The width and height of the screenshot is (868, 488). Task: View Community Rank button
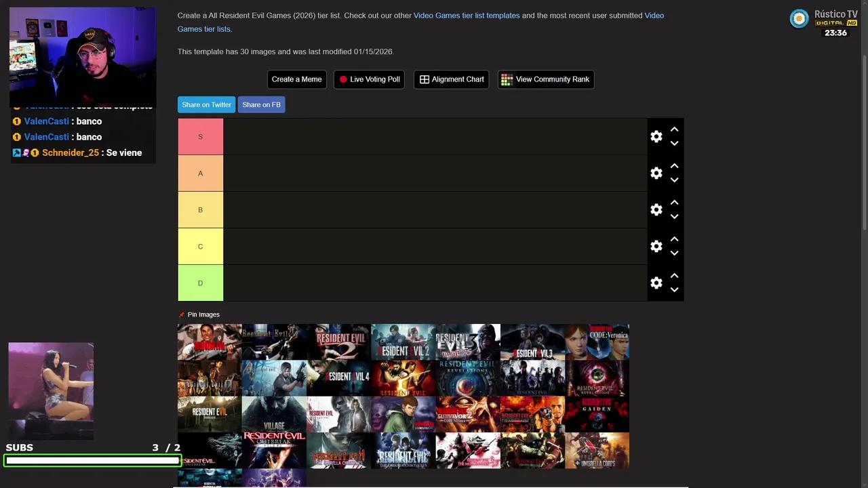(x=545, y=79)
